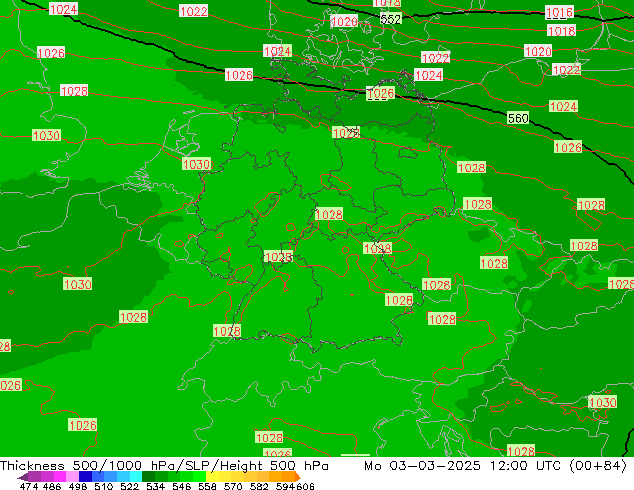Pick the dark navy blue legend swatch
Screen dimensions: 634x490
point(85,477)
